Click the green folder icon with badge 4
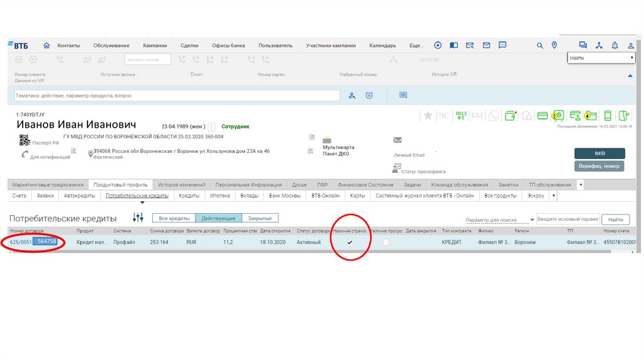 (x=591, y=116)
